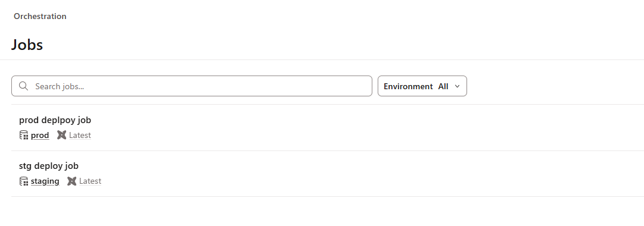Focus the Search jobs input field
The height and width of the screenshot is (226, 644).
(x=192, y=86)
